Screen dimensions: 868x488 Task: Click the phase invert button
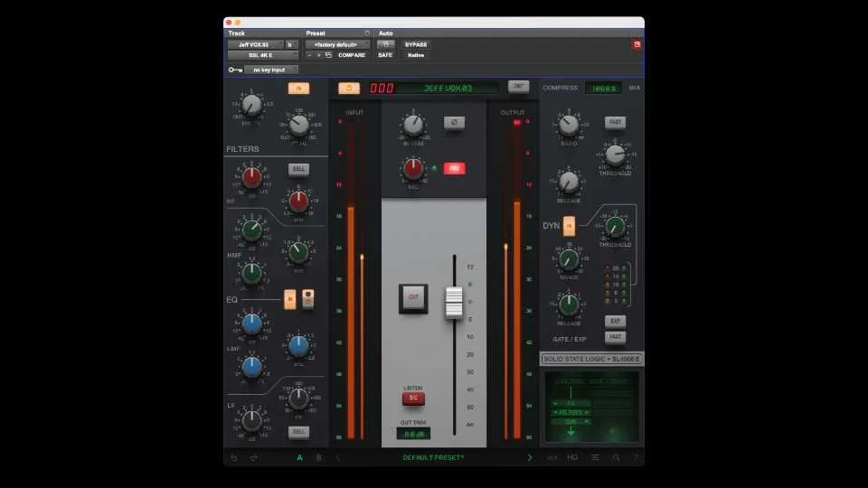tap(454, 122)
